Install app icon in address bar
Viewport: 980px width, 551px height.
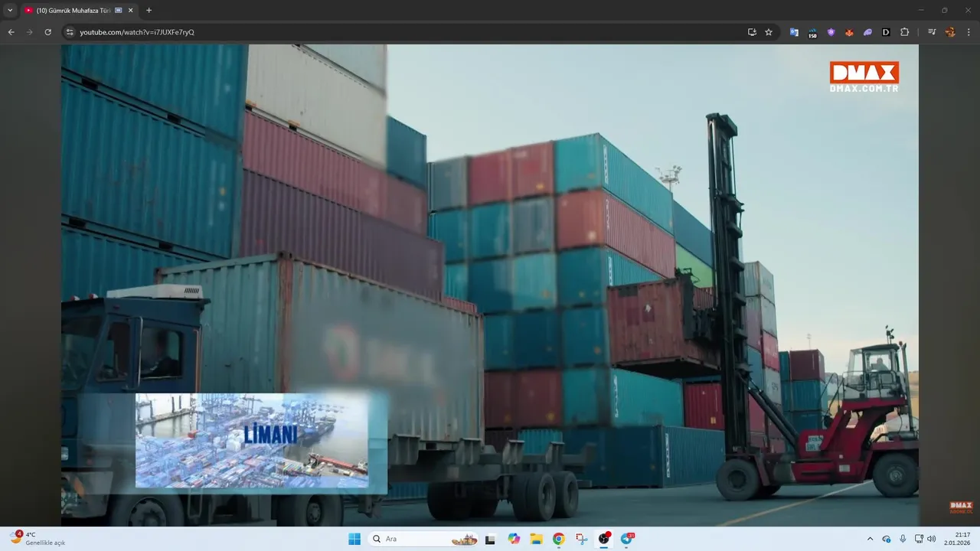[x=752, y=32]
